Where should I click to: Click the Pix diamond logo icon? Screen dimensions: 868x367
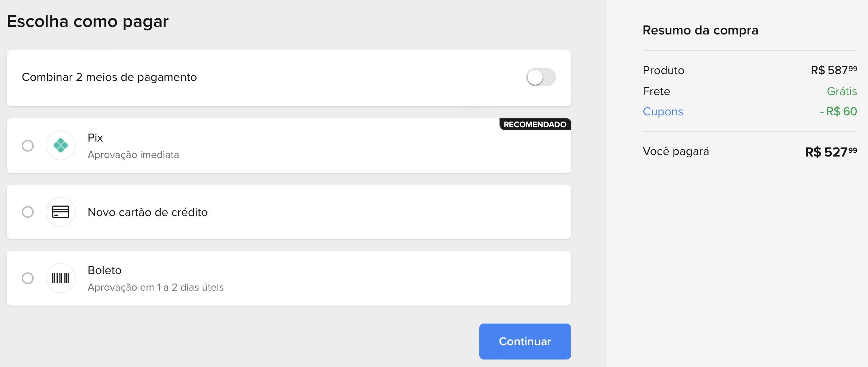pyautogui.click(x=60, y=145)
